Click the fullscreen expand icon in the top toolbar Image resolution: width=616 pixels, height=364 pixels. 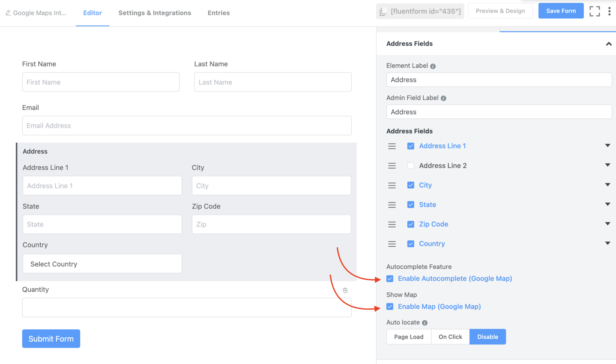click(595, 11)
